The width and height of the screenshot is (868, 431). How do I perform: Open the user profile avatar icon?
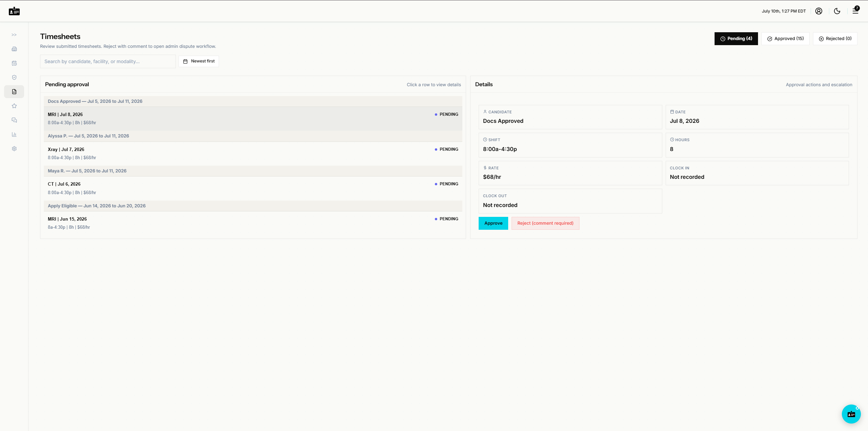pyautogui.click(x=819, y=11)
